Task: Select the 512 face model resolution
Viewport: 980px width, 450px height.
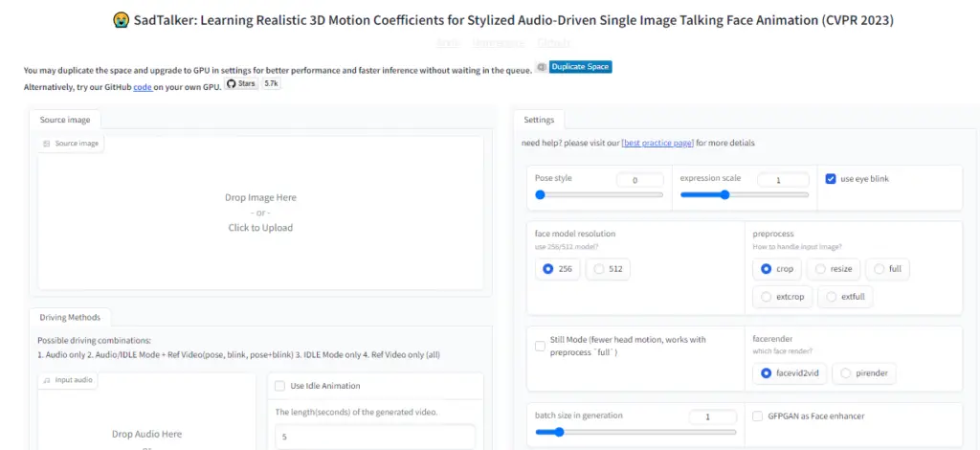Action: point(608,269)
